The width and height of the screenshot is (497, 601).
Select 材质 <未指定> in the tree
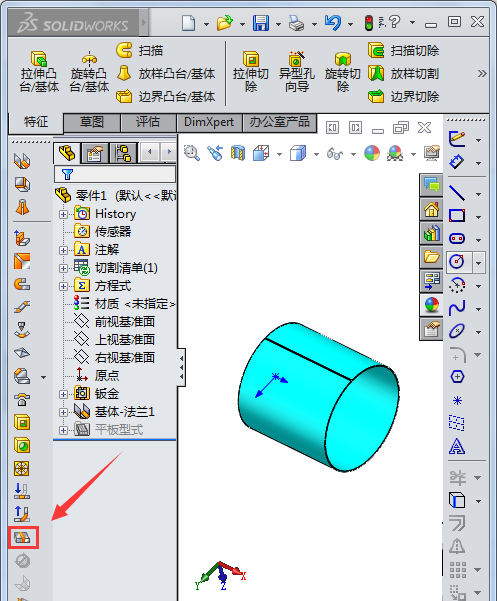[135, 304]
